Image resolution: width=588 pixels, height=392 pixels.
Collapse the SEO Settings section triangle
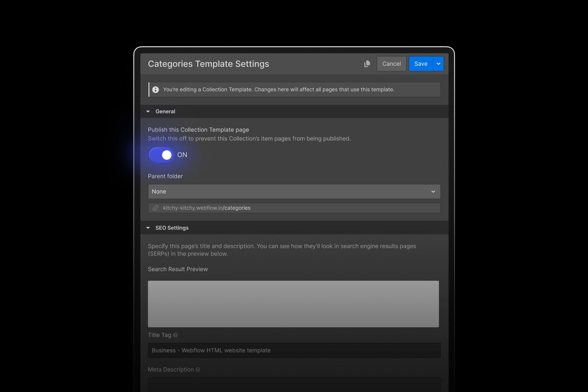pos(148,228)
